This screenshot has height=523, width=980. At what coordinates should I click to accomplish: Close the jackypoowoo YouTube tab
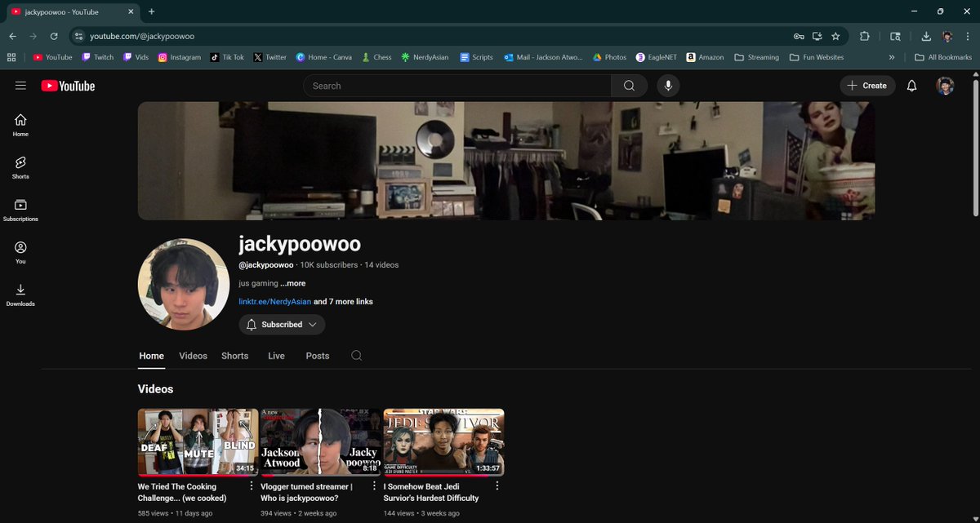(131, 11)
